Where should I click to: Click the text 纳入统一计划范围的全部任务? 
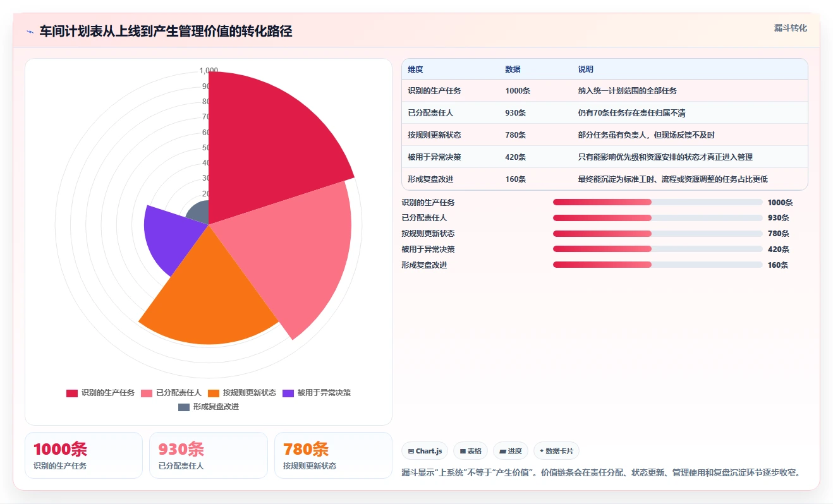pyautogui.click(x=628, y=91)
